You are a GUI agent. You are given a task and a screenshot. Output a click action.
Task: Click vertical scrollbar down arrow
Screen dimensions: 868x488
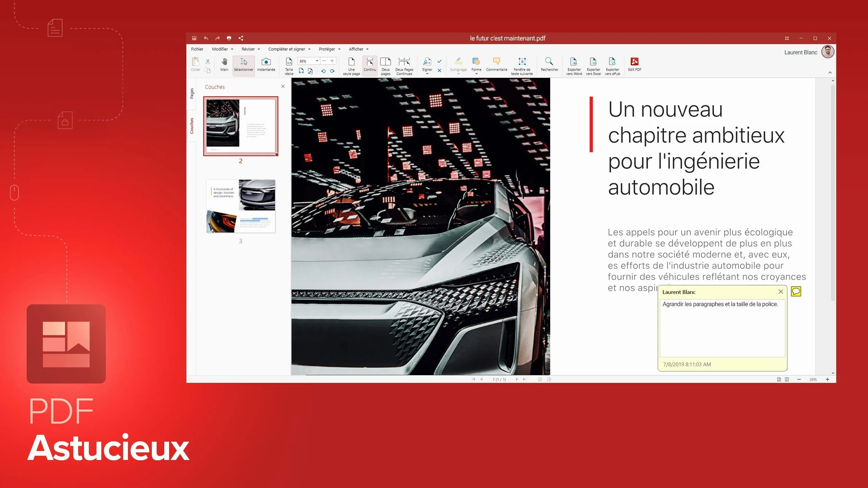(833, 373)
